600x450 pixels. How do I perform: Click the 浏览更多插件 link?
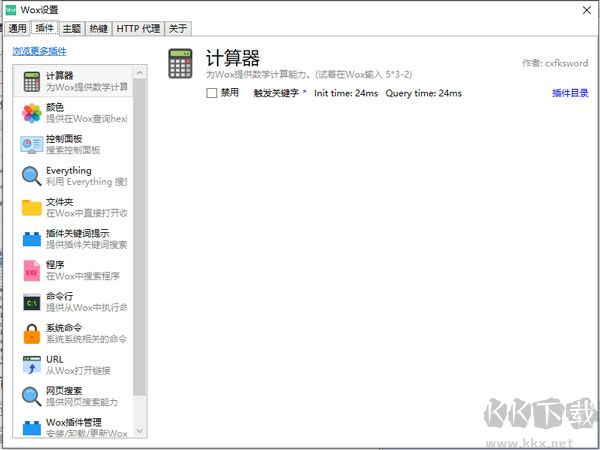39,51
